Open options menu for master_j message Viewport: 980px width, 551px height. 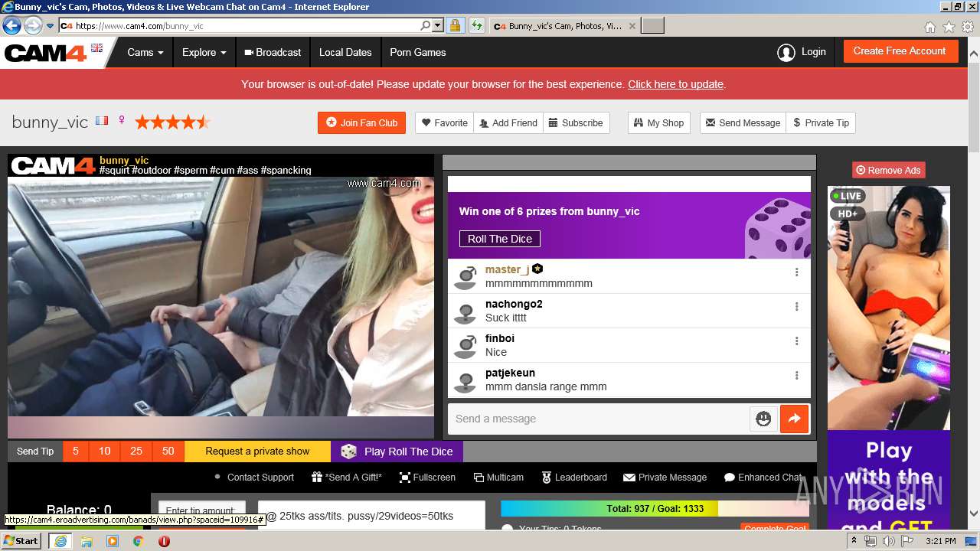(796, 272)
